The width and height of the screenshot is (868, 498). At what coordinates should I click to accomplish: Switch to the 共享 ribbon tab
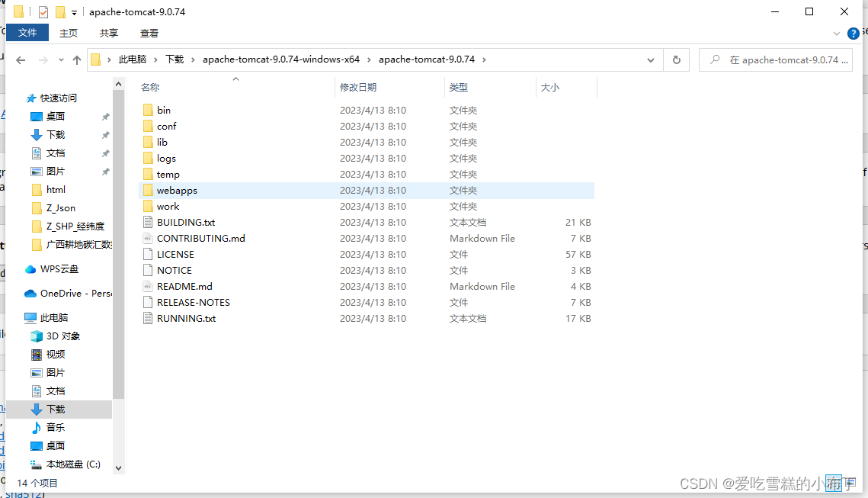coord(108,34)
